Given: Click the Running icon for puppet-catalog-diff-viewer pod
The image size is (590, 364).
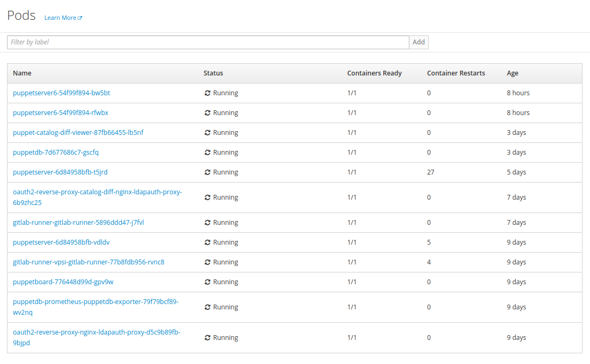Looking at the screenshot, I should (207, 133).
